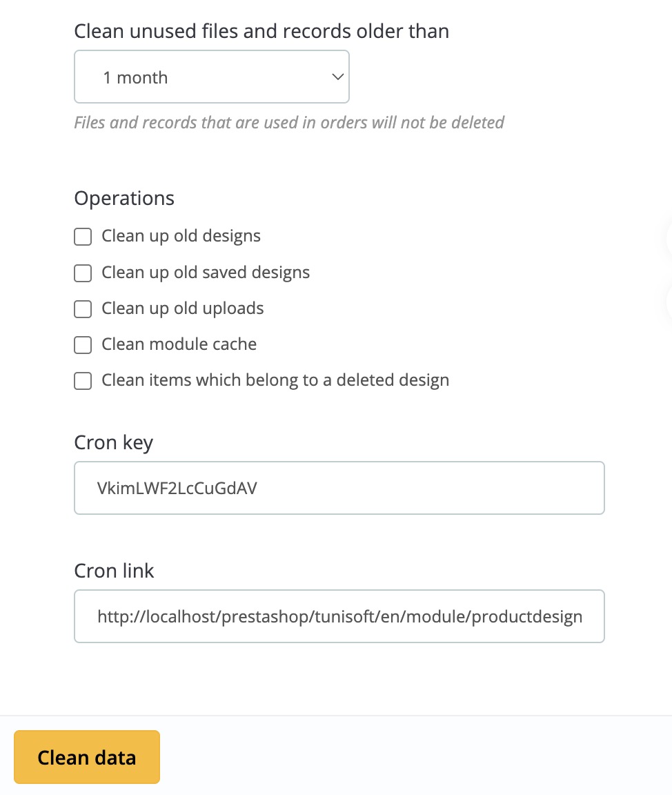Select the deleted design items checkbox
The image size is (672, 795).
[83, 381]
